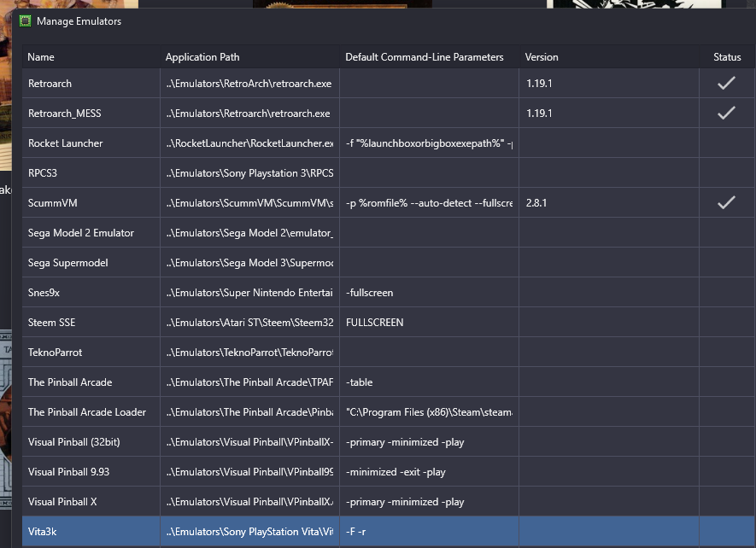Viewport: 756px width, 548px height.
Task: Select the RPCS3 entry in the list
Action: tap(43, 173)
